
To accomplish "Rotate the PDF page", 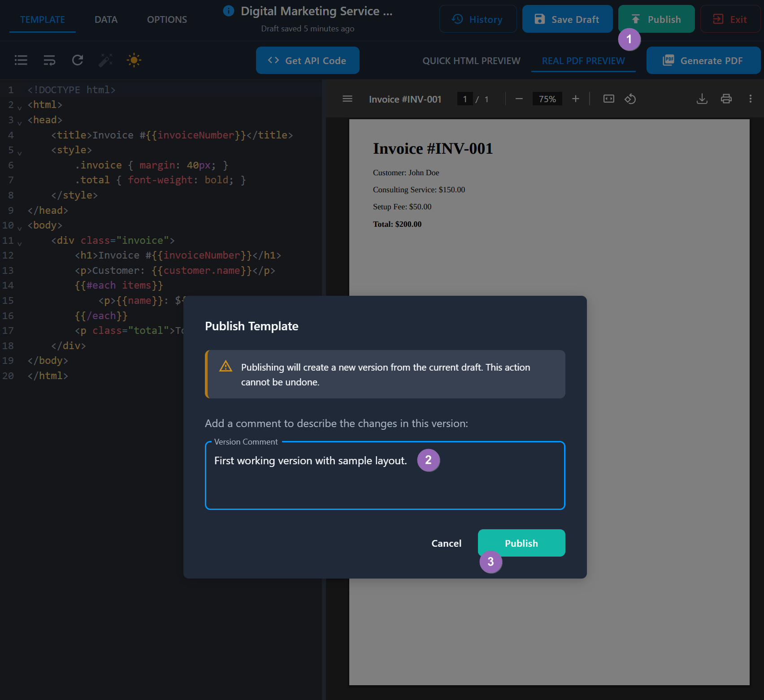I will click(630, 99).
